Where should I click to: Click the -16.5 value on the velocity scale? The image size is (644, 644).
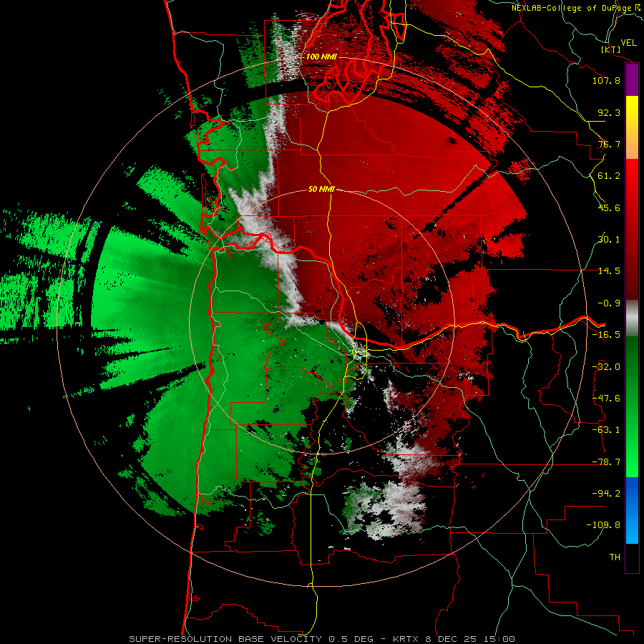[x=606, y=335]
